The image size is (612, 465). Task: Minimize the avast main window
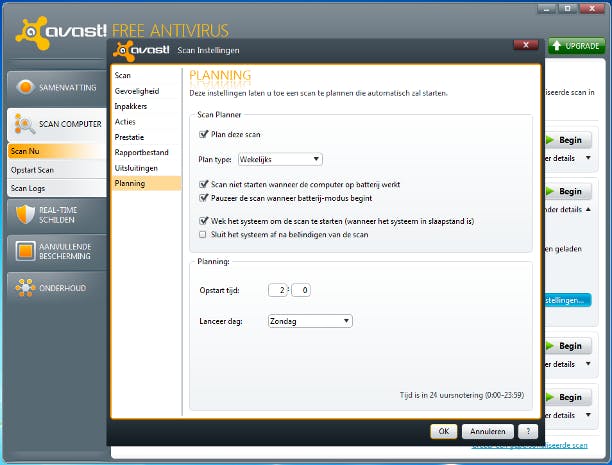tap(546, 9)
